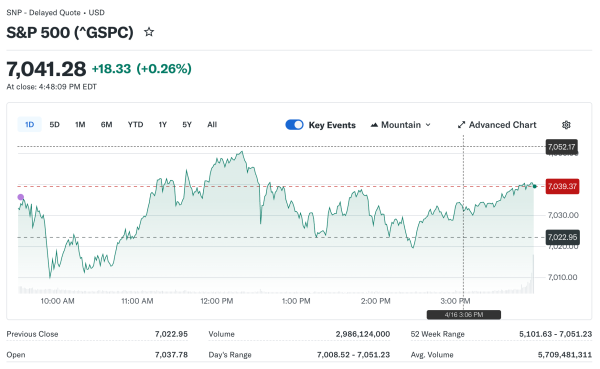Screen dimensions: 600x369
Task: Click the 1:00 PM time axis label
Action: [296, 301]
